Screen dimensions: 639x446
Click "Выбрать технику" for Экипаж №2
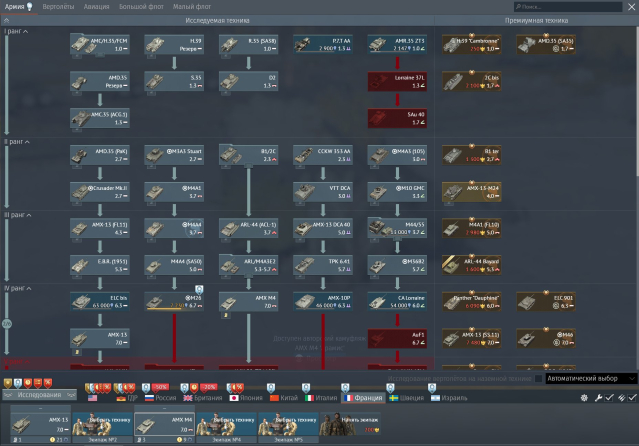click(x=103, y=424)
